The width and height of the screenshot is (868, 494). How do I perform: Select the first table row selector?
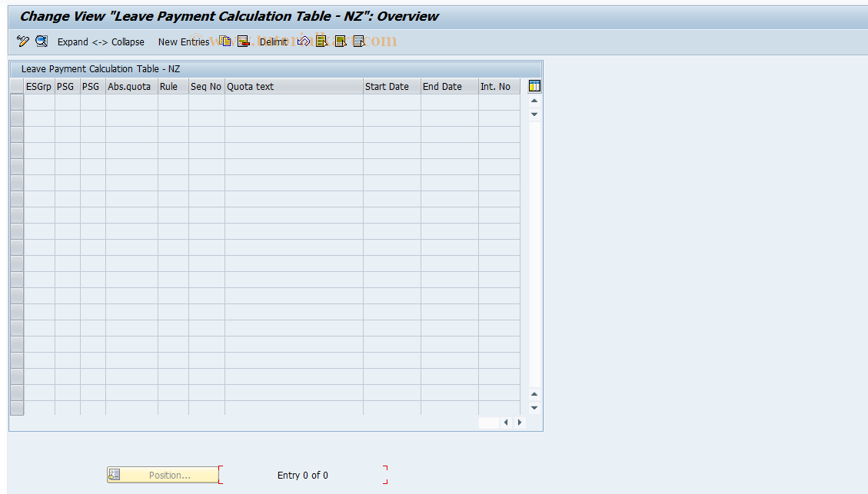pos(17,102)
